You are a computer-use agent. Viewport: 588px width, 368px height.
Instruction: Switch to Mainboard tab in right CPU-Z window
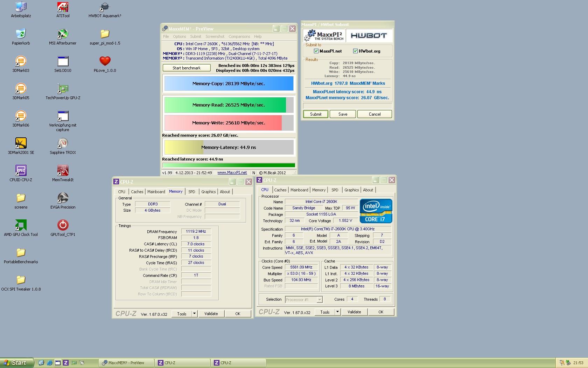[299, 190]
